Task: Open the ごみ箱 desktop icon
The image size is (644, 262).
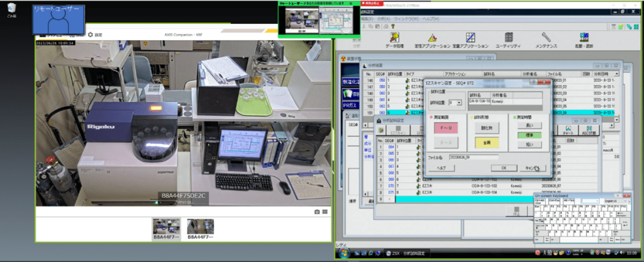Action: tap(11, 10)
